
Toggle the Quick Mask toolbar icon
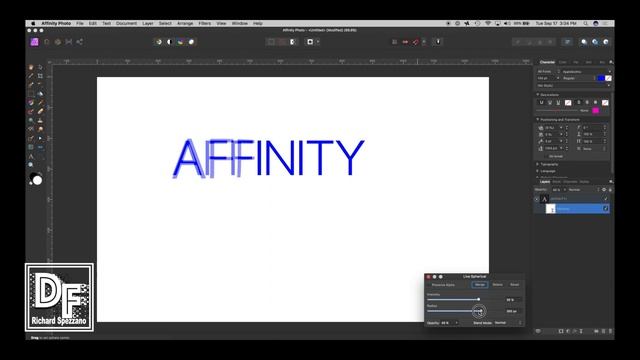click(x=310, y=42)
